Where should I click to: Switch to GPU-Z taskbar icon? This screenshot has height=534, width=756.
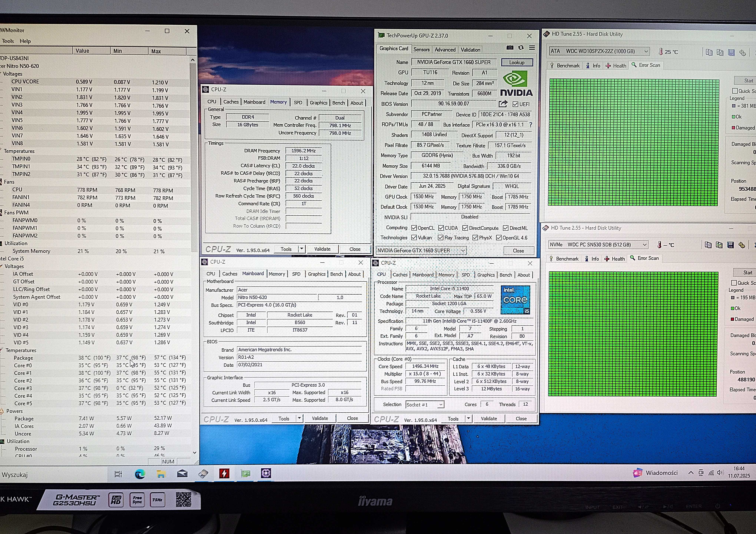(246, 473)
